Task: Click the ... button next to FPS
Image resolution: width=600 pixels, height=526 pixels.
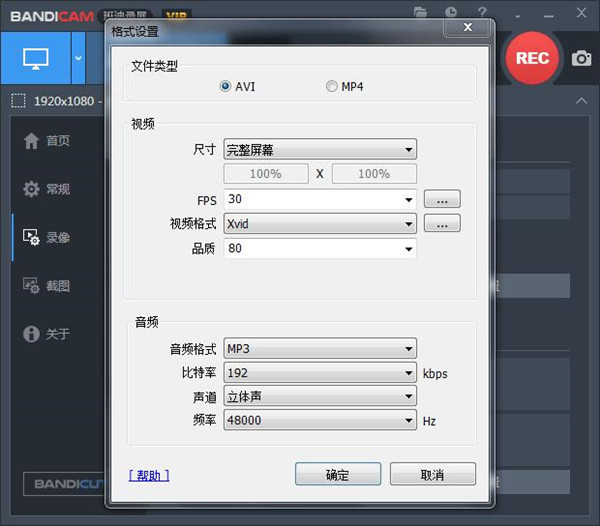Action: (442, 199)
